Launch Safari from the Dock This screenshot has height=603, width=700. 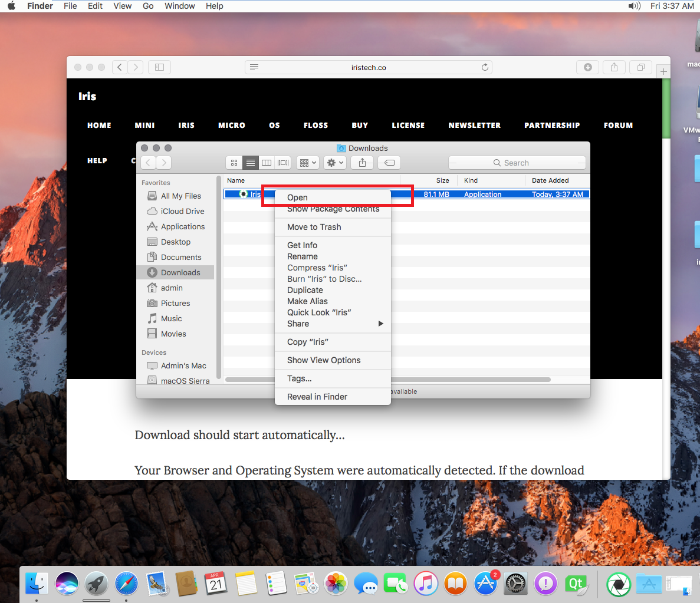tap(126, 584)
